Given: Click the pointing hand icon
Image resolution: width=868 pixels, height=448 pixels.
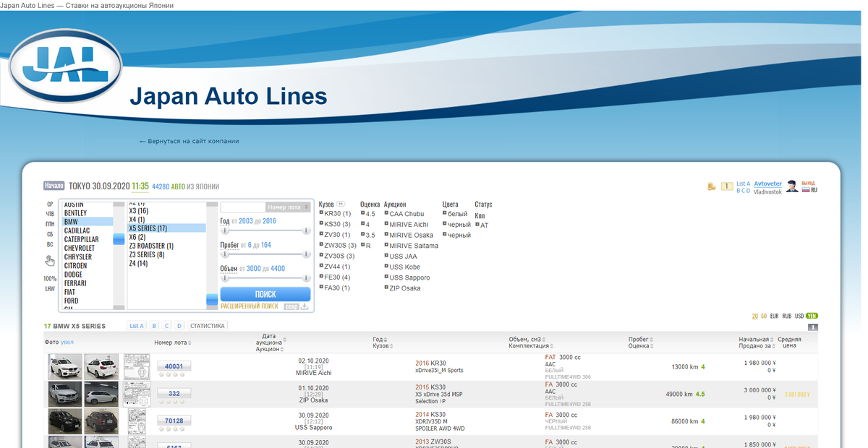Looking at the screenshot, I should click(x=49, y=261).
